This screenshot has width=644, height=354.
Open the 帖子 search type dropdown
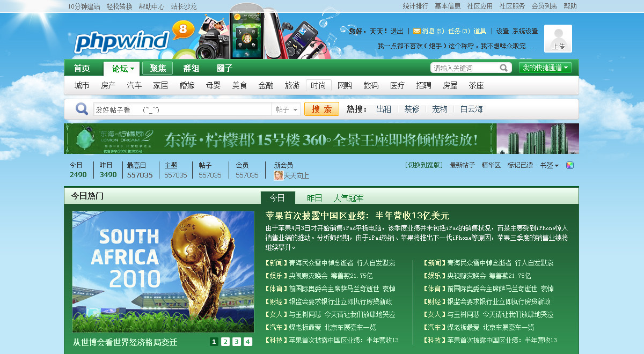[x=287, y=109]
